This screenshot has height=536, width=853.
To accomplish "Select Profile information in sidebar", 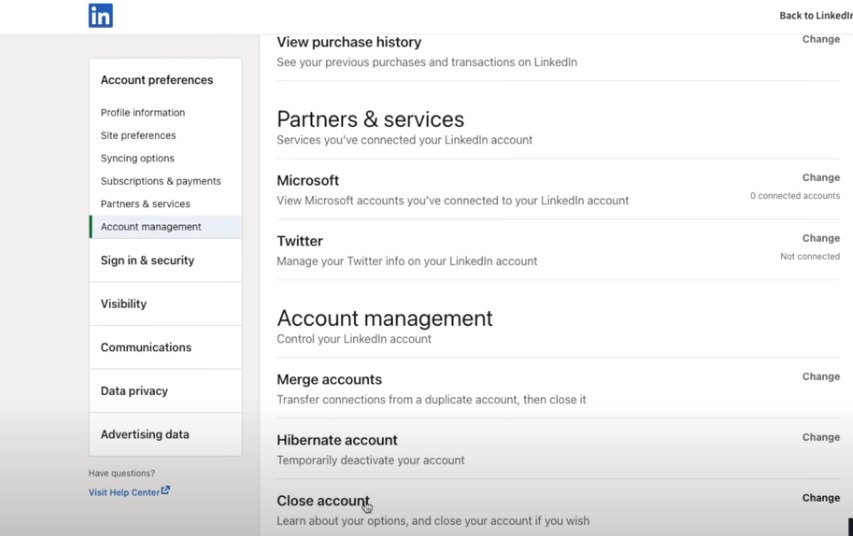I will [142, 113].
